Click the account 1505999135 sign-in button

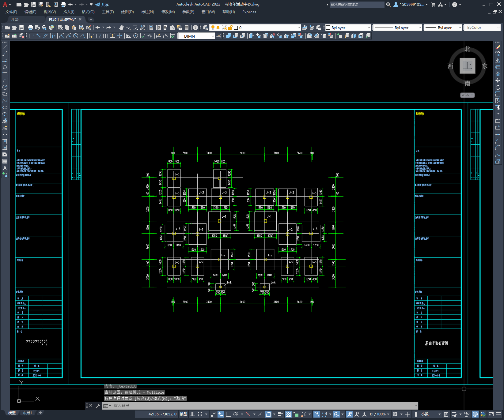(410, 5)
